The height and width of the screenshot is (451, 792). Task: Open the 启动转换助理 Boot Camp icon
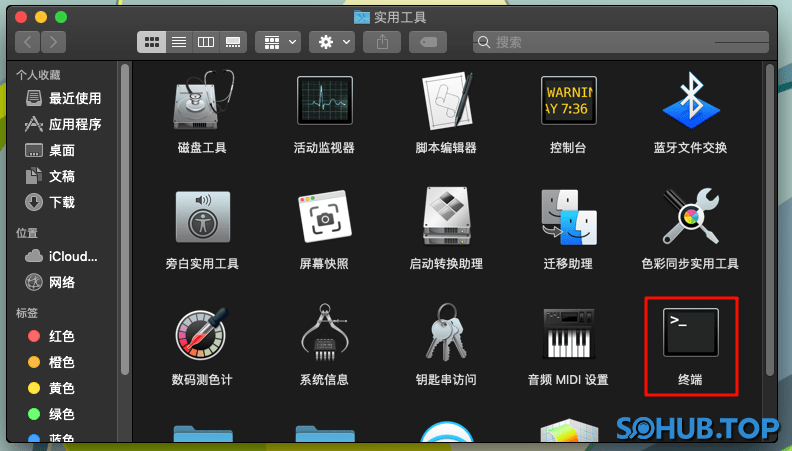[x=447, y=216]
